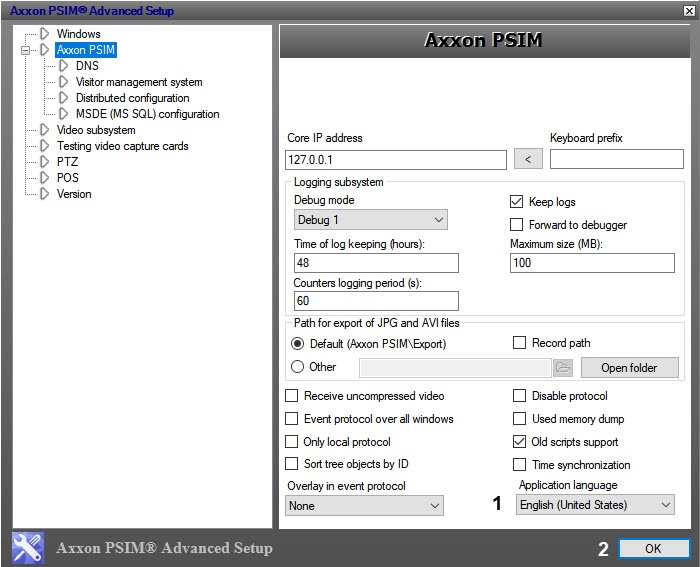The image size is (700, 567).
Task: Select the PTZ tree item
Action: coord(67,162)
